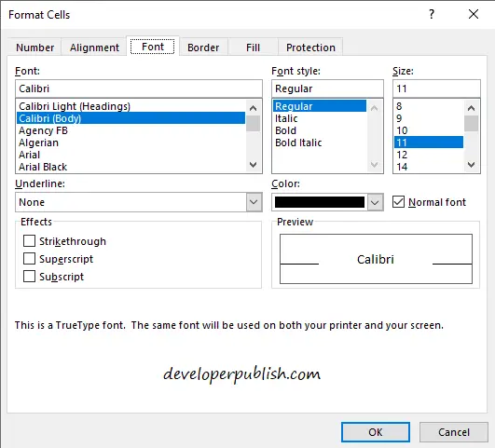Expand the Color dropdown arrow
Image resolution: width=495 pixels, height=448 pixels.
[x=375, y=202]
